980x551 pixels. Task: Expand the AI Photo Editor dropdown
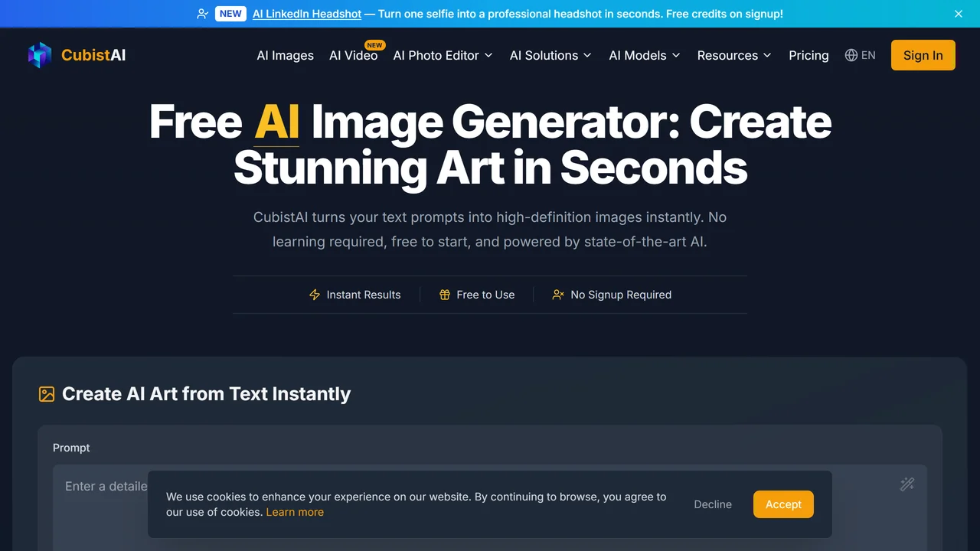(x=443, y=55)
